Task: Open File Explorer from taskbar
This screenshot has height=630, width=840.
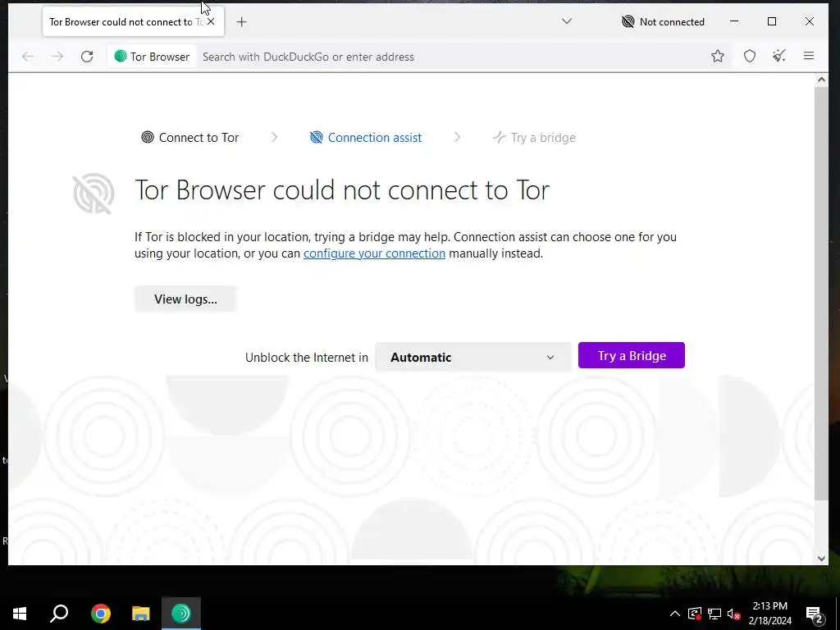Action: click(141, 614)
